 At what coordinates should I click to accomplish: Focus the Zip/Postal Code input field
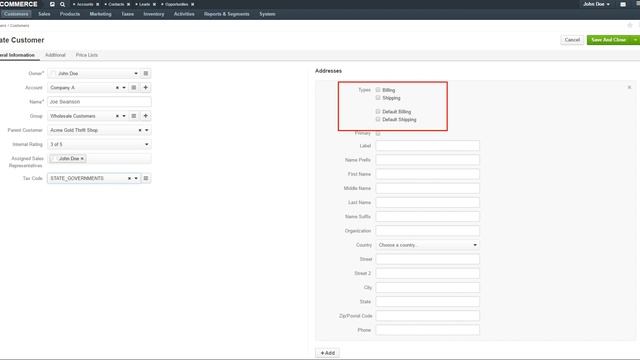point(427,316)
